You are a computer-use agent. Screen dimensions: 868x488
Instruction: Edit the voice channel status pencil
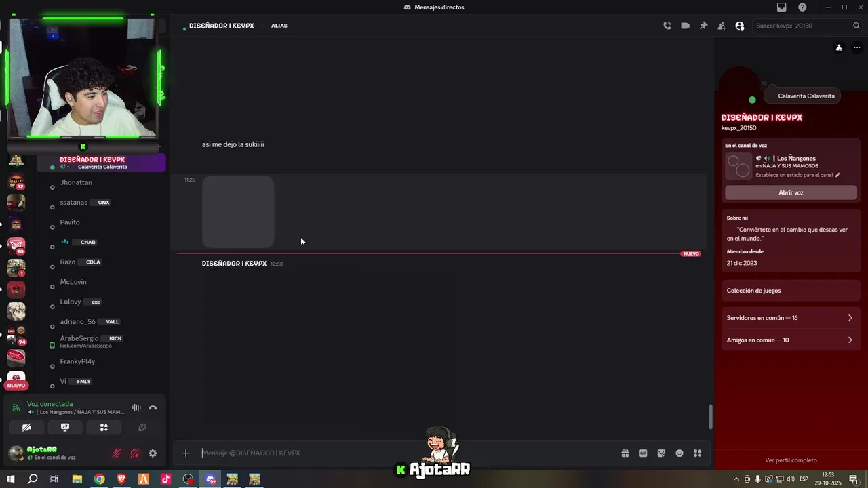point(837,175)
